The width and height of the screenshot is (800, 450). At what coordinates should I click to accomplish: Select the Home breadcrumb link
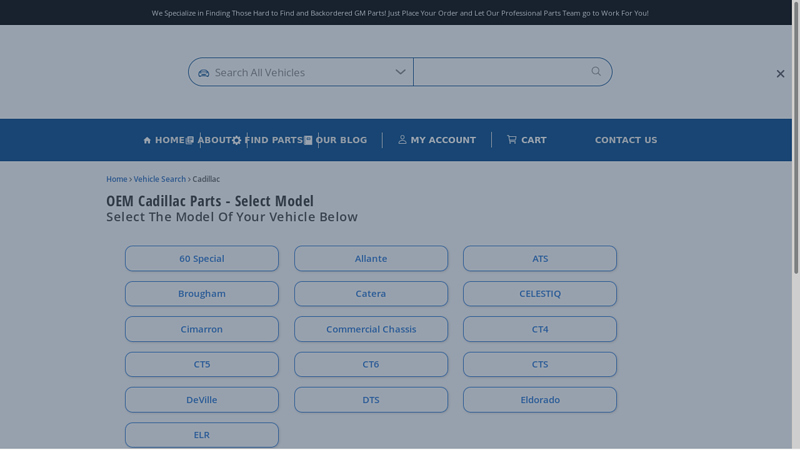pyautogui.click(x=116, y=179)
